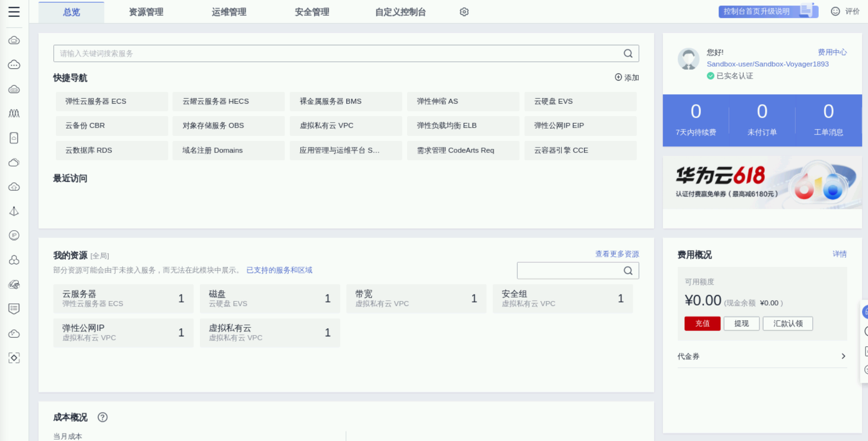
Task: Open 云备份 CBR quick link
Action: click(x=112, y=126)
